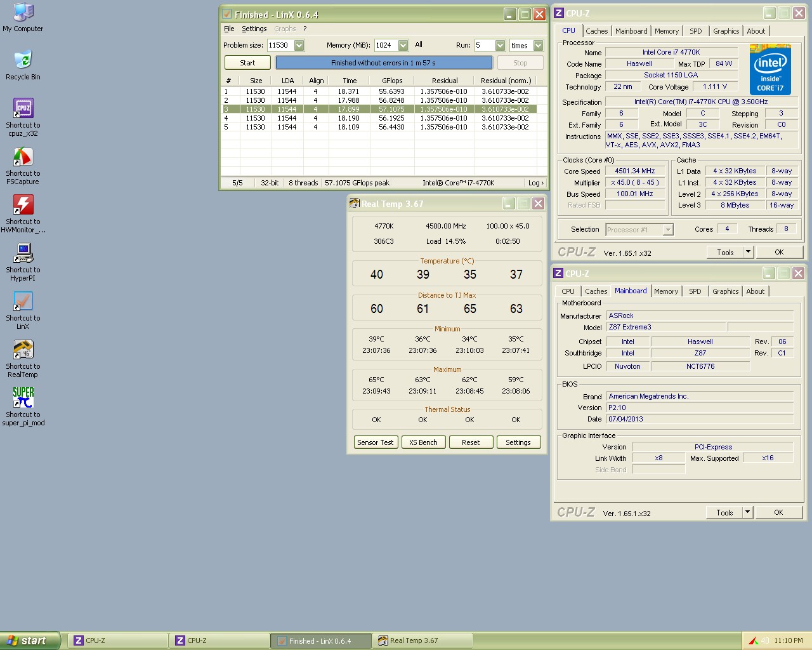
Task: Switch to CPU tab in lower CPU-Z window
Action: click(568, 291)
